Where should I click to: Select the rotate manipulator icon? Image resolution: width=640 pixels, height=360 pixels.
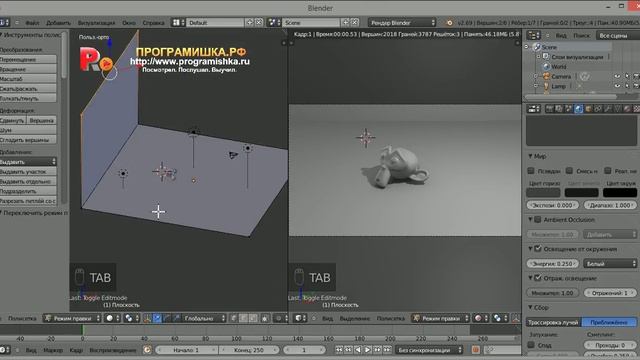pos(167,318)
